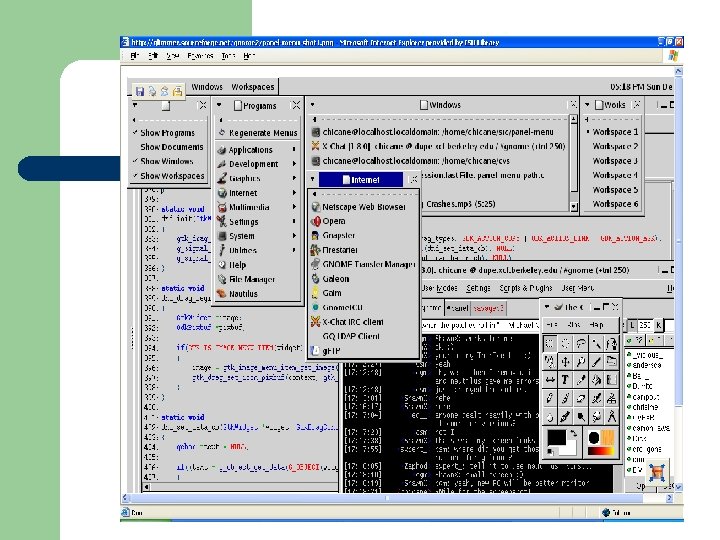Select GIMP free-hand lasso tool
Screen dimensions: 720x540
[581, 343]
